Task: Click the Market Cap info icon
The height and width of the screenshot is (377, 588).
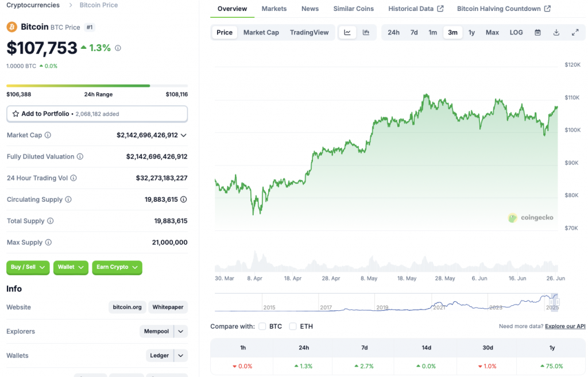Action: [x=48, y=135]
